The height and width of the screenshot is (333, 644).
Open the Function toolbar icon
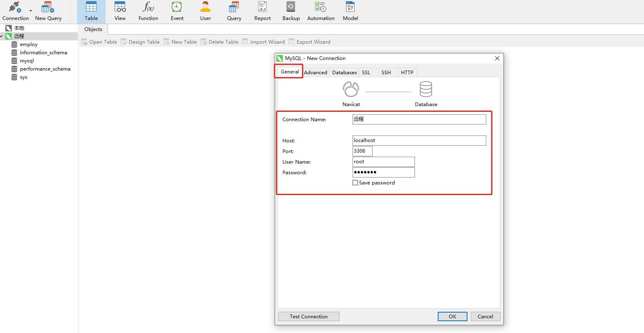pos(148,11)
